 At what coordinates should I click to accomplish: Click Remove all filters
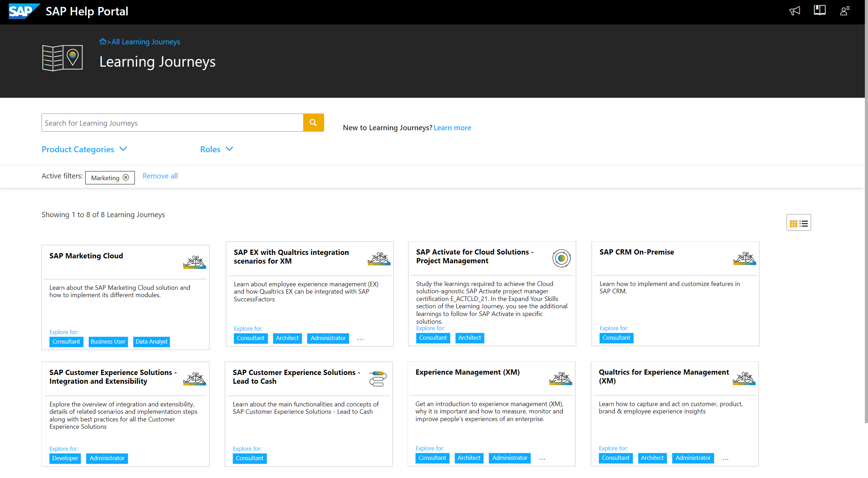[160, 176]
